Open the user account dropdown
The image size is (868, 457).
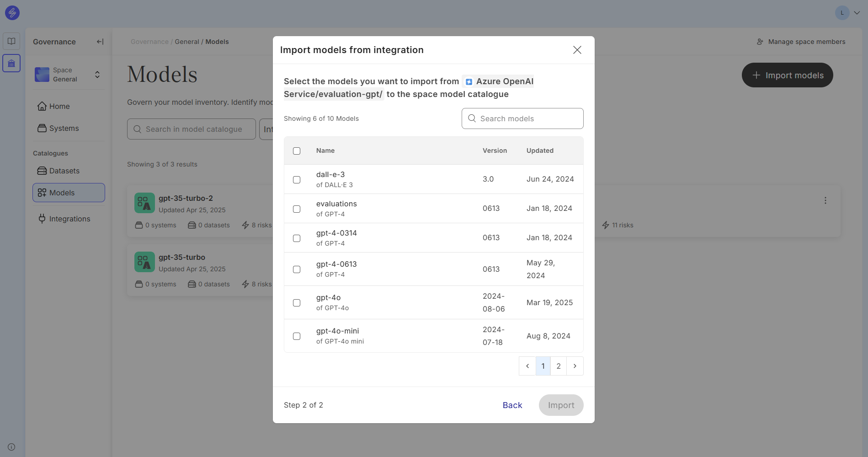click(x=848, y=13)
